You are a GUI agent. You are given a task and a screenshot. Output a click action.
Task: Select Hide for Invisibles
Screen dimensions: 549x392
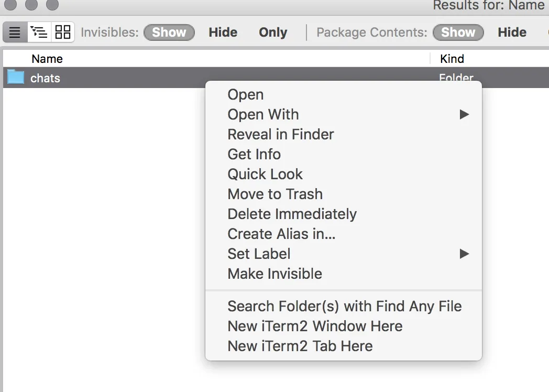223,32
